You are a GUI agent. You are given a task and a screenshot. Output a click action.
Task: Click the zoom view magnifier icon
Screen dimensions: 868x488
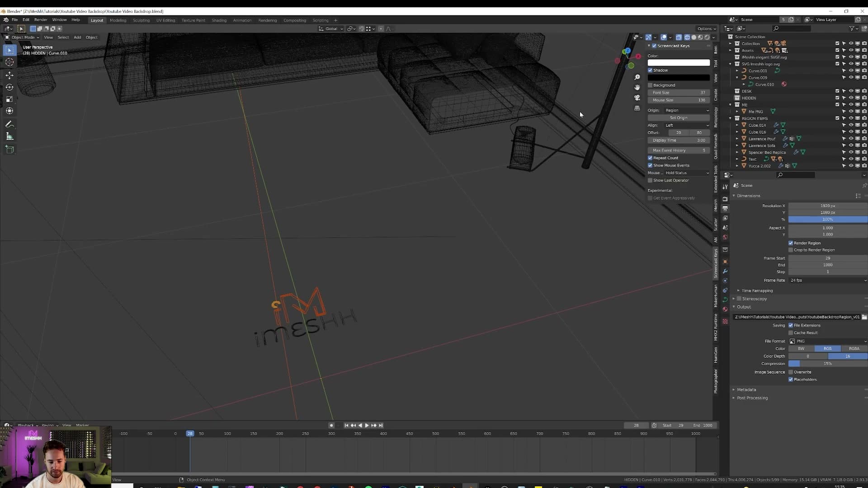click(x=637, y=77)
